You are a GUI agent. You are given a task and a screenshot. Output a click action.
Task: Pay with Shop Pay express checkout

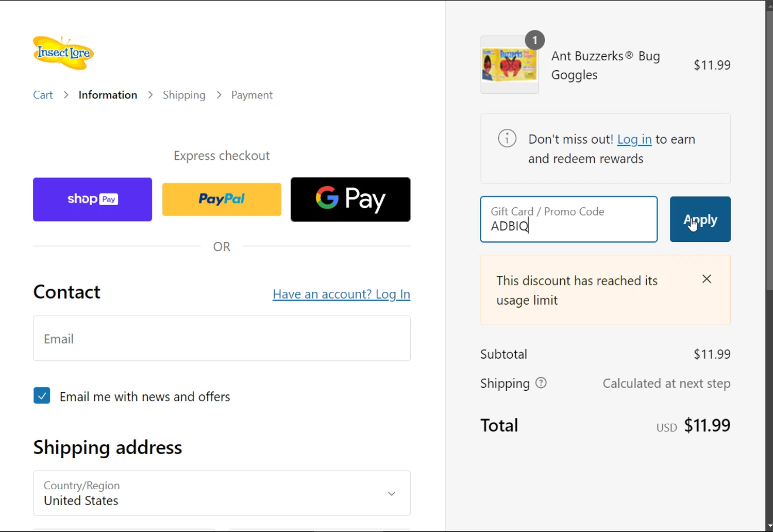coord(93,199)
